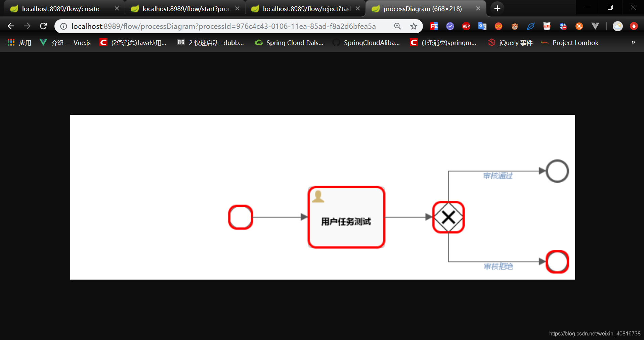Open the Vimium extension

click(x=595, y=26)
